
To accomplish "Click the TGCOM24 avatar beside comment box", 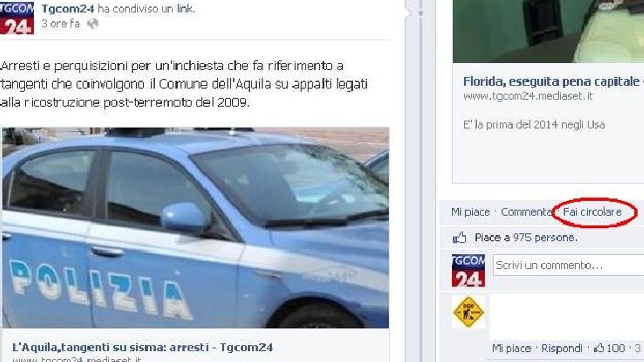I will coord(468,270).
